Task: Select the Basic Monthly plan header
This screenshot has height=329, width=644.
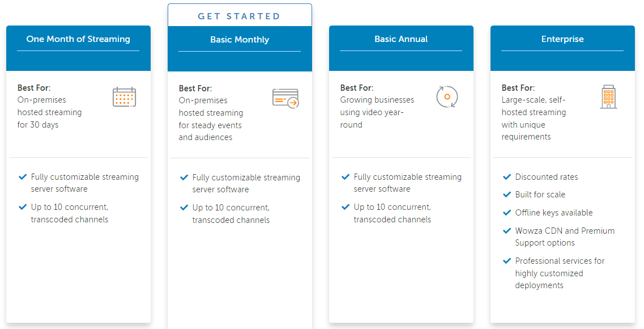Action: click(240, 40)
